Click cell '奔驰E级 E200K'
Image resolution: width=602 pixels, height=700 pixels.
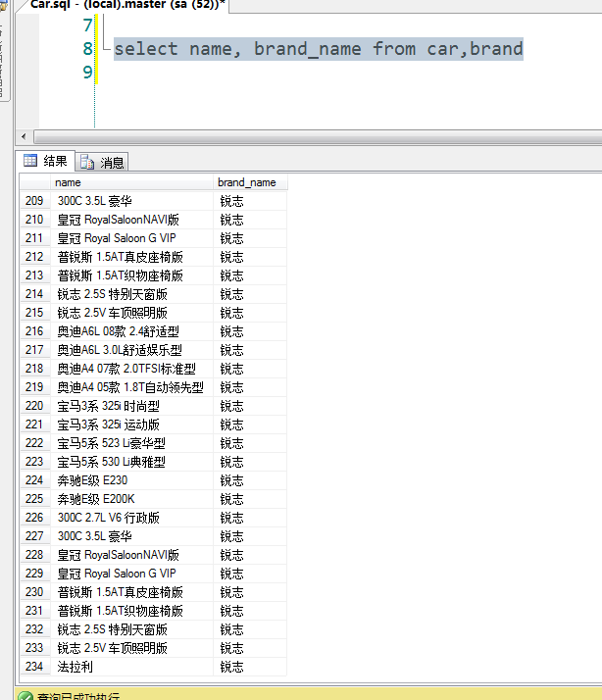(131, 499)
